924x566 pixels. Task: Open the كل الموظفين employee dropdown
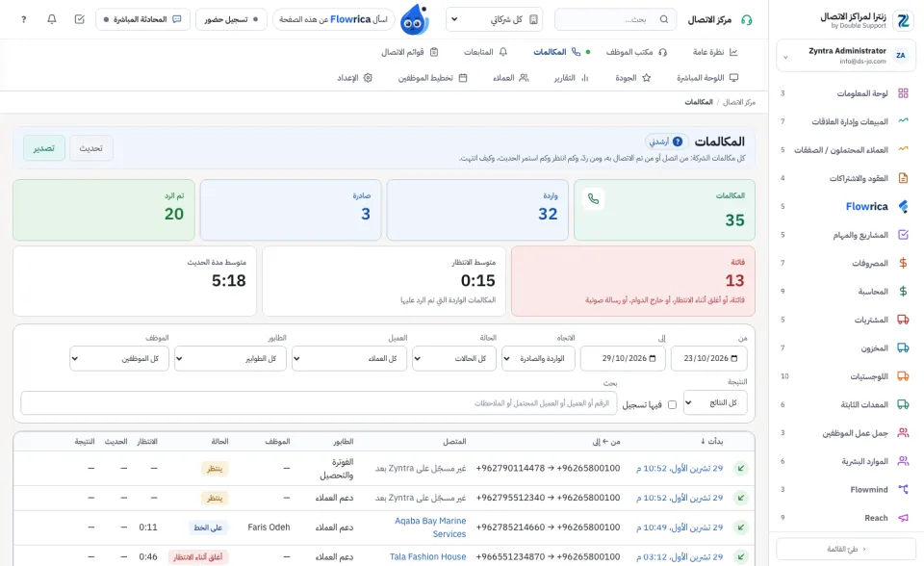point(119,358)
